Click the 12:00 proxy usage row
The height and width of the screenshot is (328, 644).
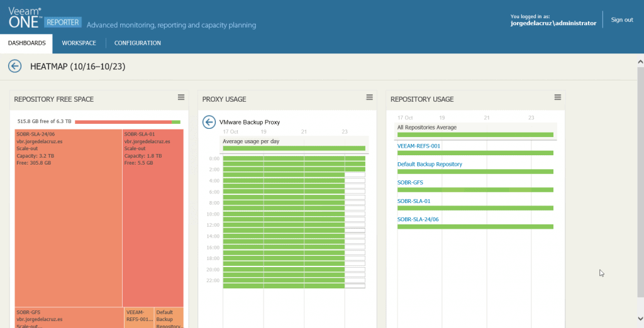point(294,225)
